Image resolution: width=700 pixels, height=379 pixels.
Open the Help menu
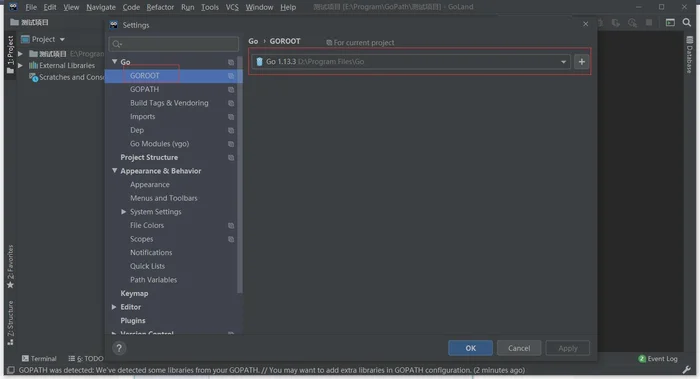[x=288, y=7]
